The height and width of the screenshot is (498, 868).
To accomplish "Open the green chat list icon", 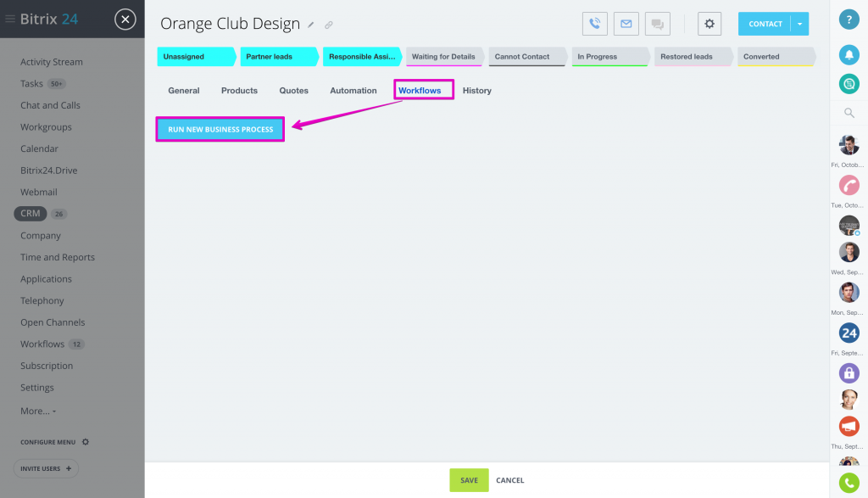I will 849,84.
